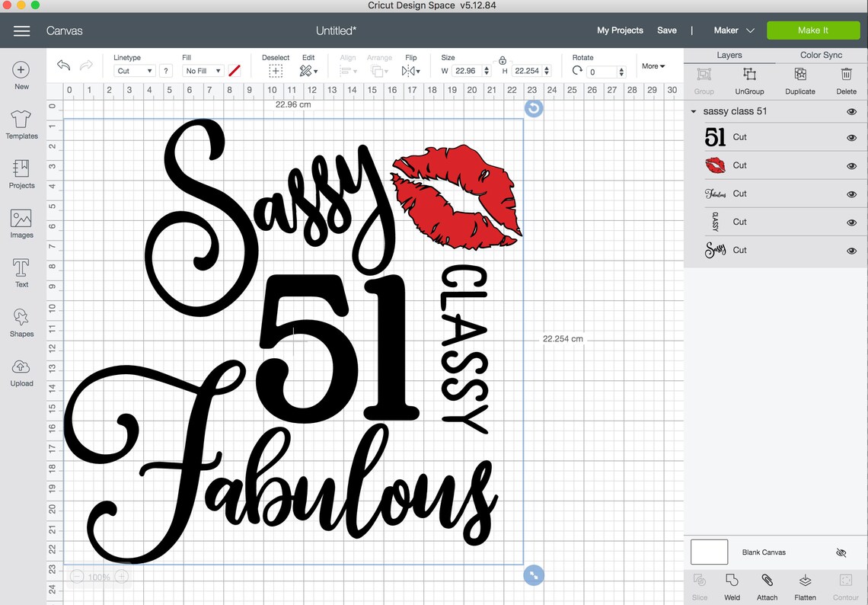Toggle visibility of the 51 Cut layer

point(851,137)
